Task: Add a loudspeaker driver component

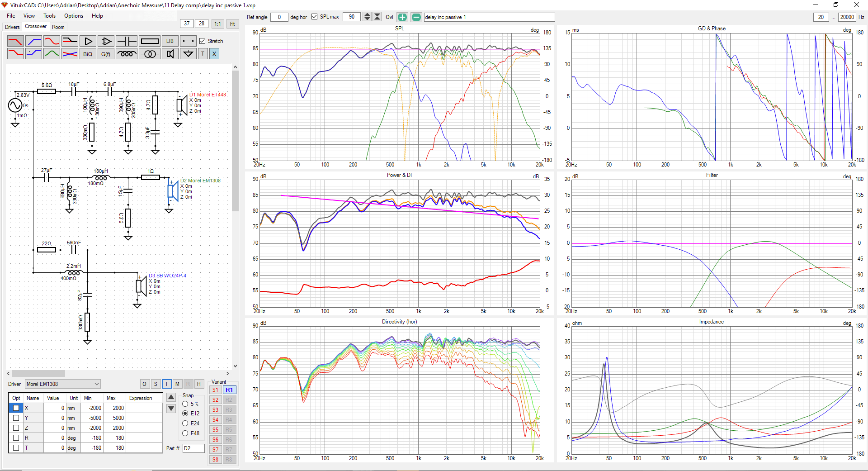Action: pyautogui.click(x=170, y=54)
